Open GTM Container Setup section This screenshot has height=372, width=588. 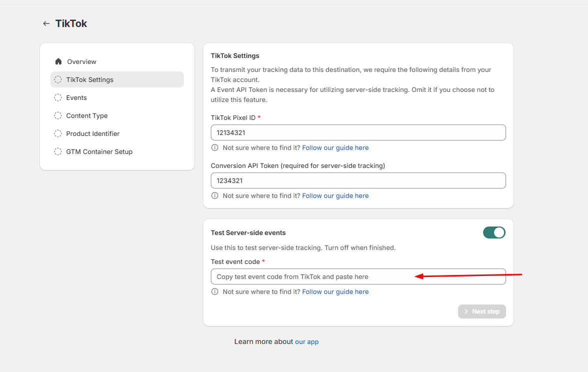tap(99, 151)
